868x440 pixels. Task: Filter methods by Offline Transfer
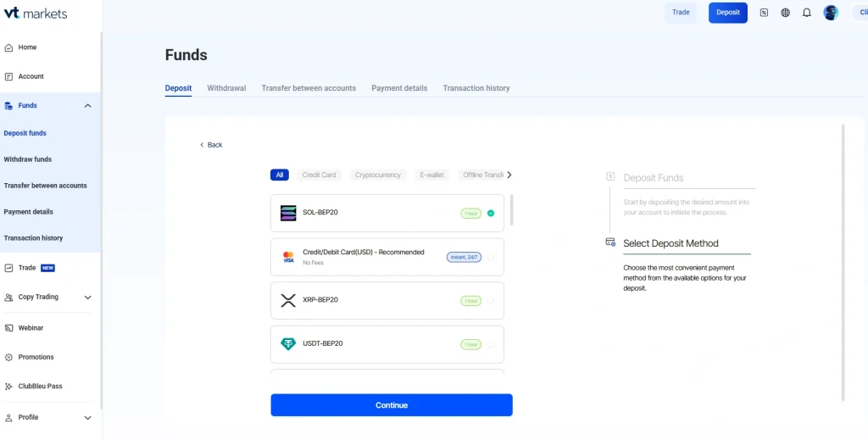coord(481,175)
